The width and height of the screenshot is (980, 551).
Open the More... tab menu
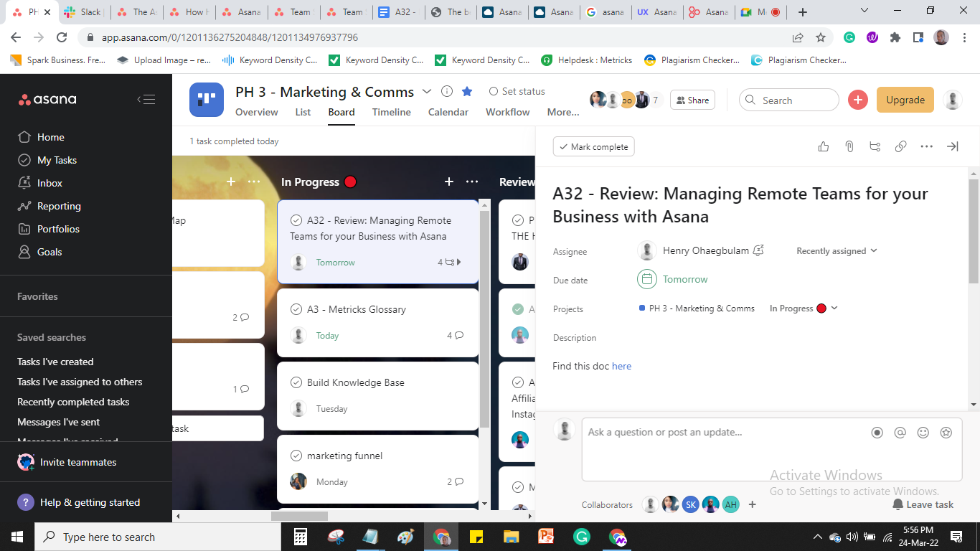pyautogui.click(x=563, y=112)
